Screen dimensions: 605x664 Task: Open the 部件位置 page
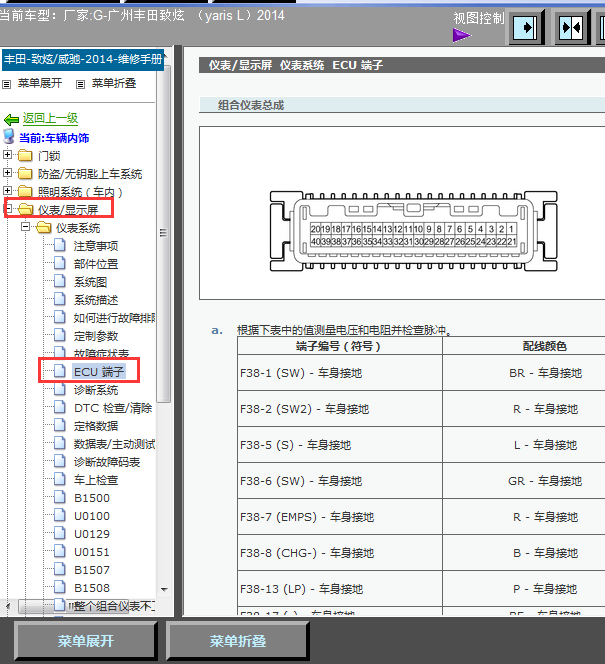coord(96,264)
